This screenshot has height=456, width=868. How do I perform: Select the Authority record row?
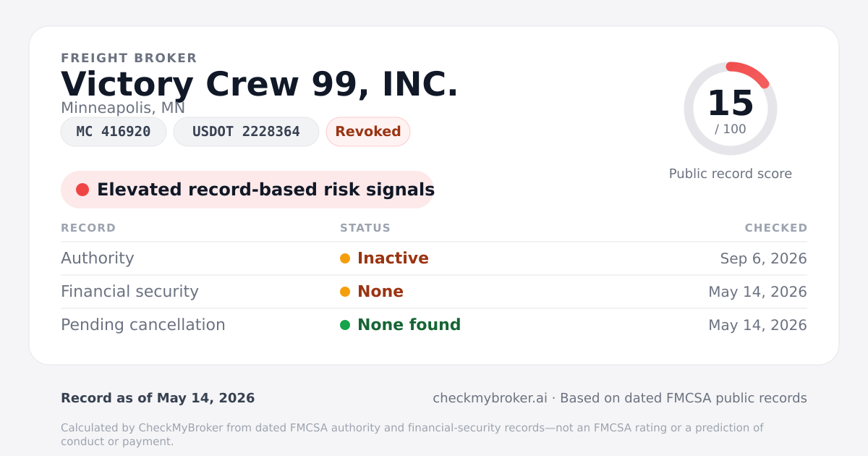click(434, 258)
